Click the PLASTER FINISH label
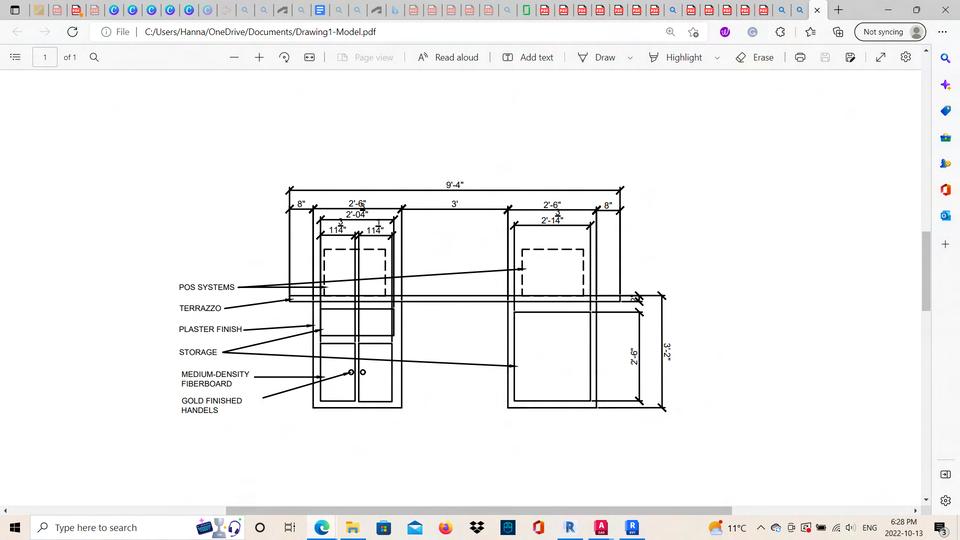 pyautogui.click(x=210, y=329)
